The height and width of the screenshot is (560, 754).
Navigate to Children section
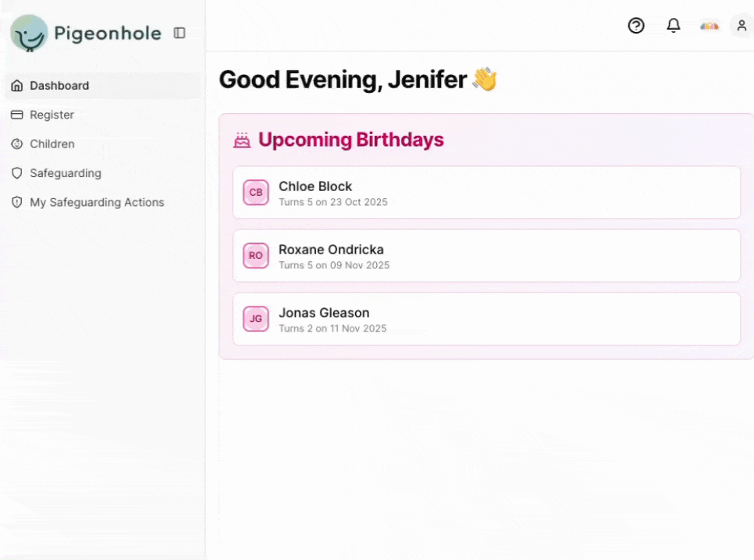point(52,144)
